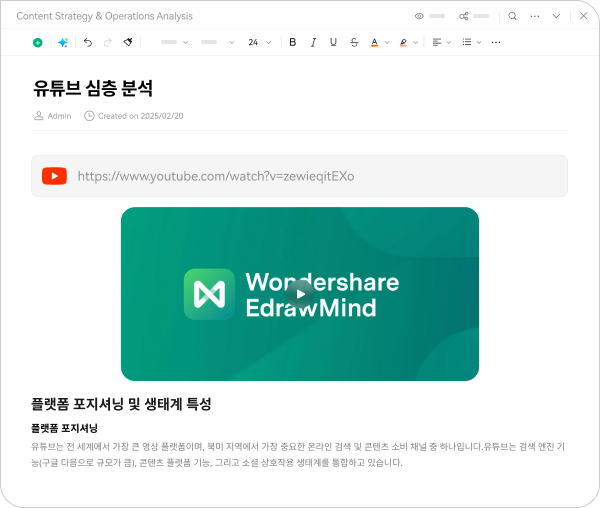Toggle underline formatting

[333, 42]
